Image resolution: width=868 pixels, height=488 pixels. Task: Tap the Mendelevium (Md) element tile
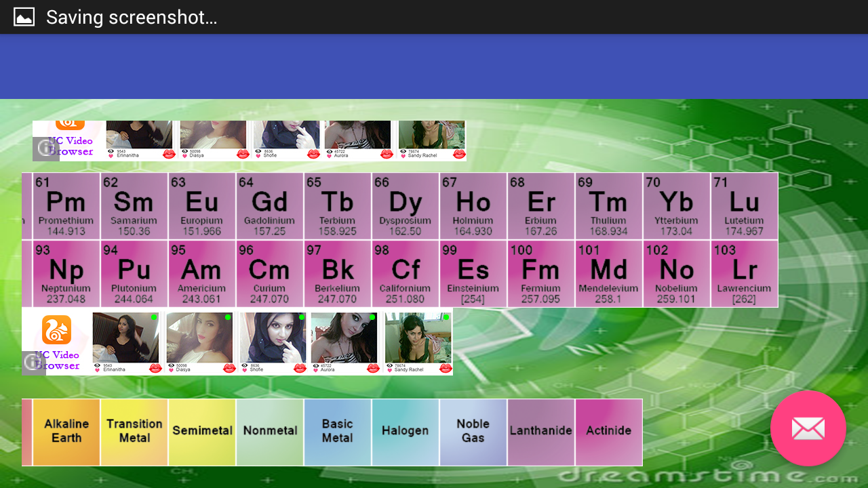pos(609,274)
